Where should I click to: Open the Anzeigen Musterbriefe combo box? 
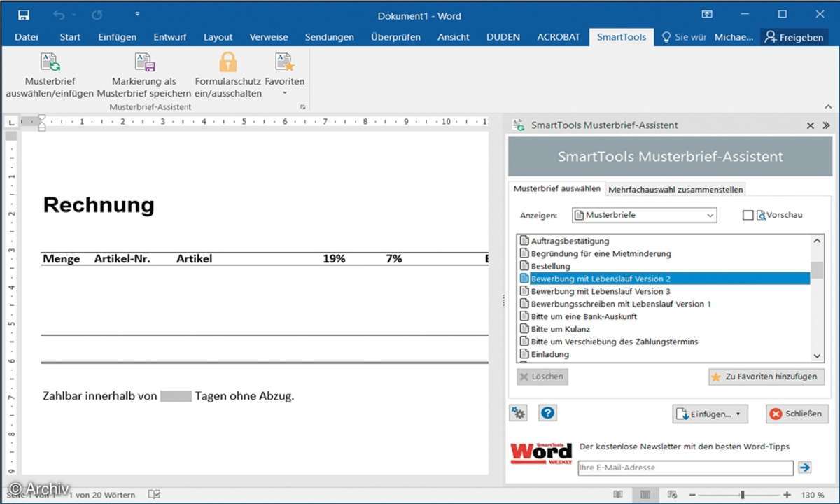tap(645, 215)
